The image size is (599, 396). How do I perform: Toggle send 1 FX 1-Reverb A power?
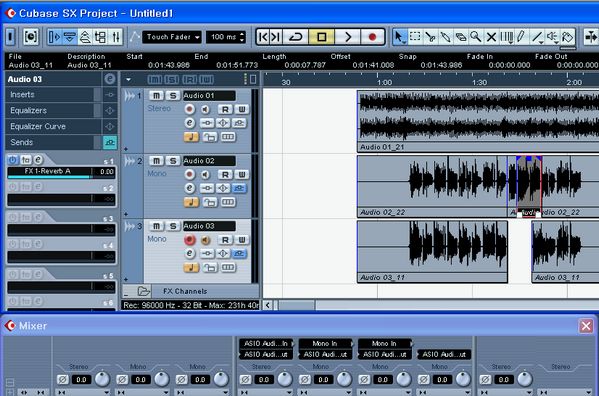[13, 160]
